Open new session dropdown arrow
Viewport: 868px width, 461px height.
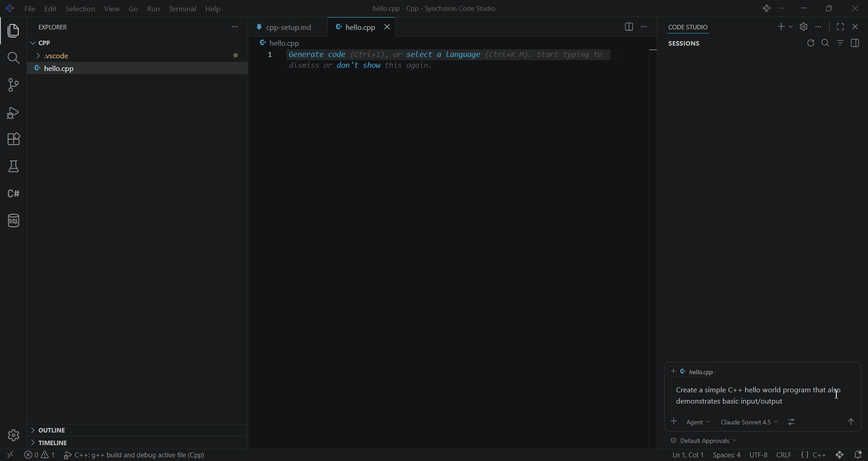point(791,27)
